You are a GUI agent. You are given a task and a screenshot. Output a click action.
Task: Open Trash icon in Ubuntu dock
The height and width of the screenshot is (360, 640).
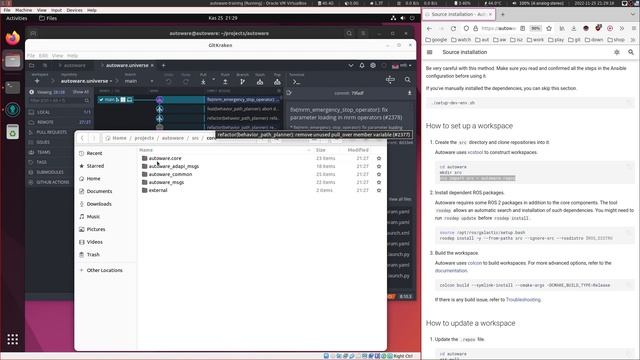tap(13, 132)
